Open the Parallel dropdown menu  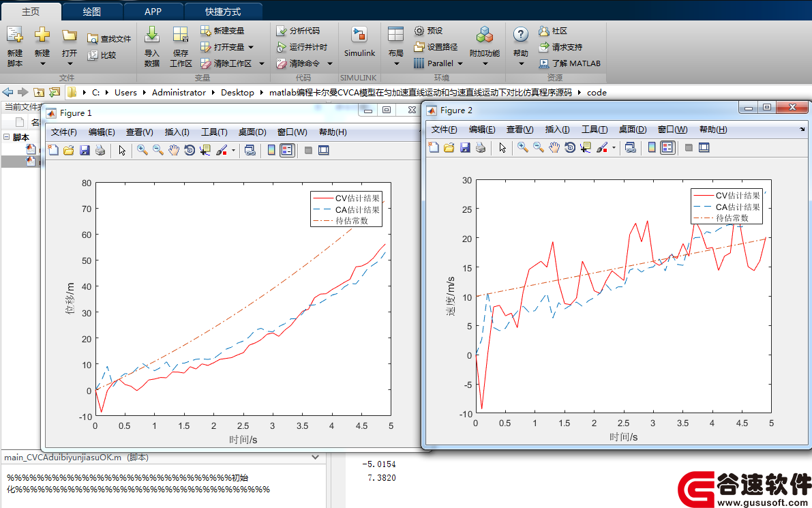[460, 63]
